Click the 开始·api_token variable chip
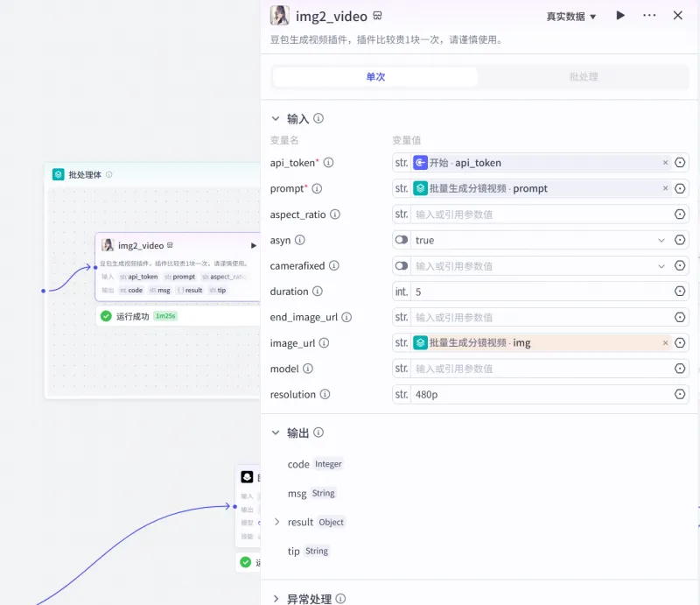 pos(458,162)
